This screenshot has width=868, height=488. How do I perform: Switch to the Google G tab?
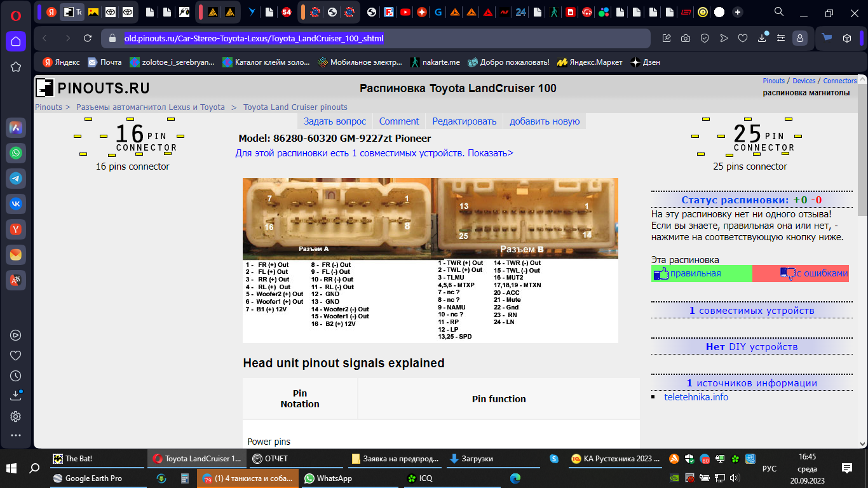[x=438, y=12]
